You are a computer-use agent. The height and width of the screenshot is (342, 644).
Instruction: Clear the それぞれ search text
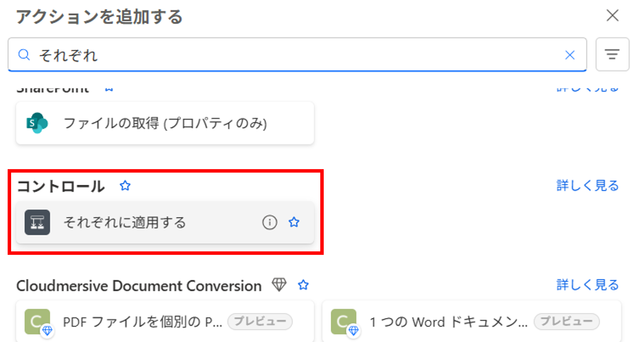click(x=570, y=55)
